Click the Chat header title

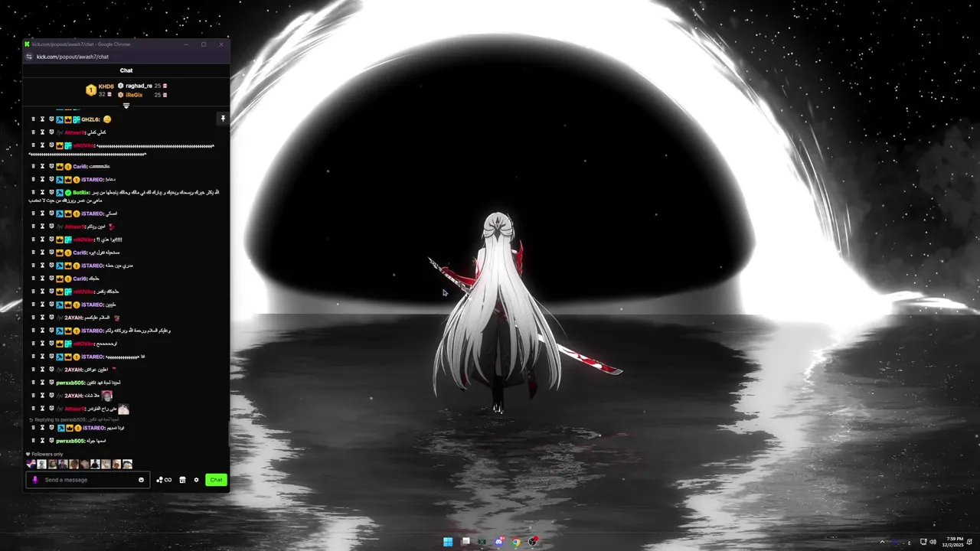pos(126,70)
